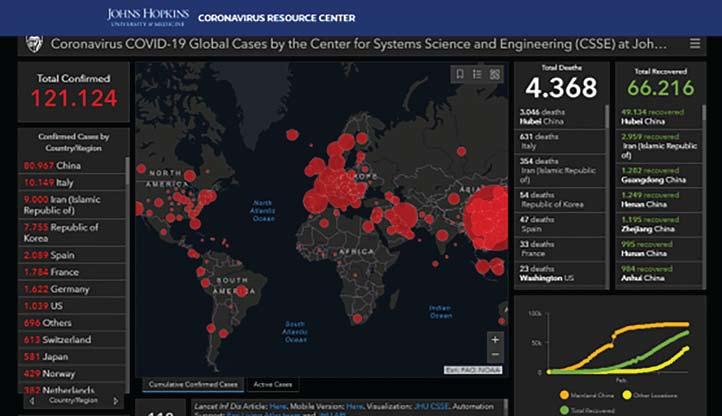Select US in confirmed cases list

click(71, 306)
